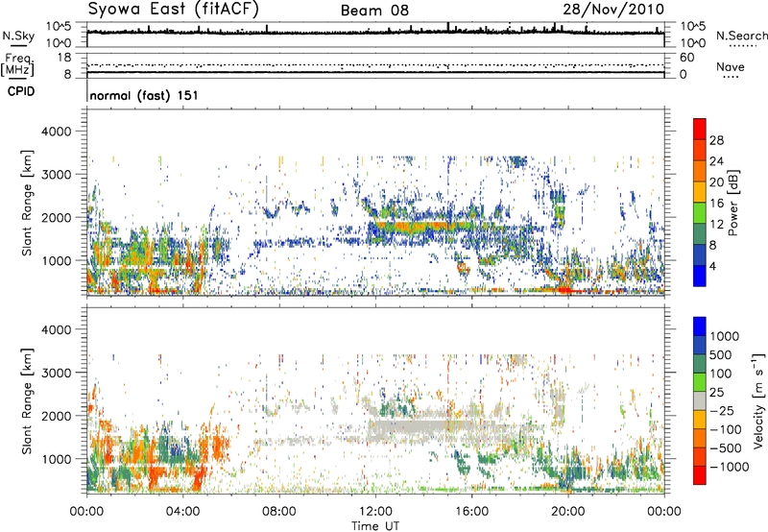
Task: Click the N.Search legend label
Action: [741, 36]
